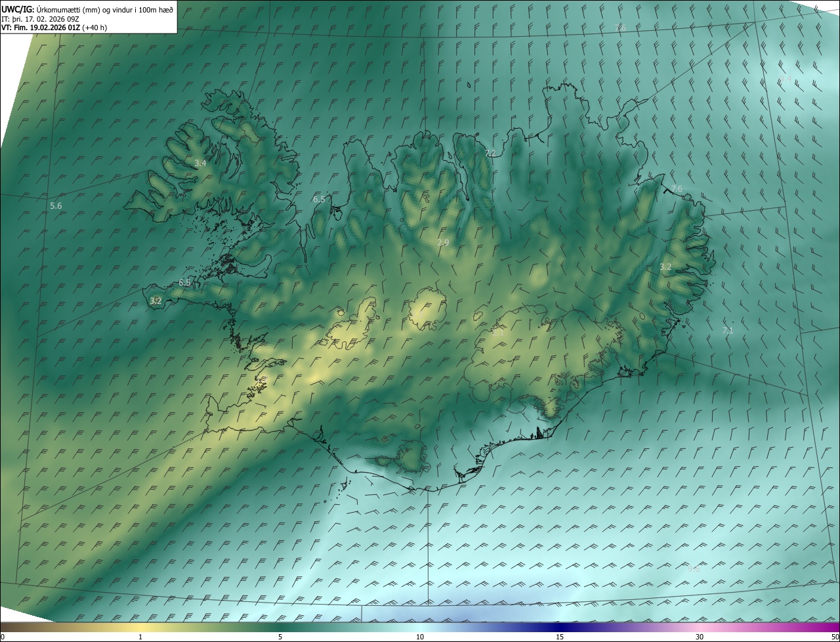Click the colorbar tick label "30"

[700, 637]
